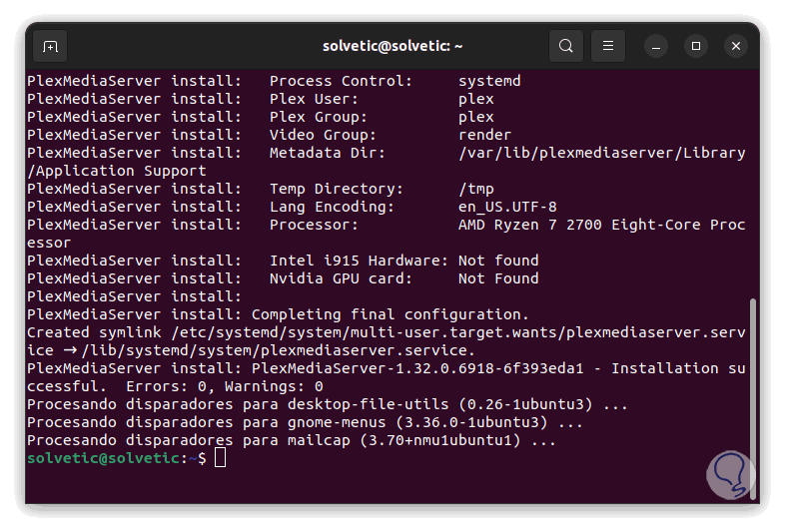This screenshot has height=532, width=785.
Task: Click the cursor at the shell prompt
Action: pyautogui.click(x=221, y=457)
